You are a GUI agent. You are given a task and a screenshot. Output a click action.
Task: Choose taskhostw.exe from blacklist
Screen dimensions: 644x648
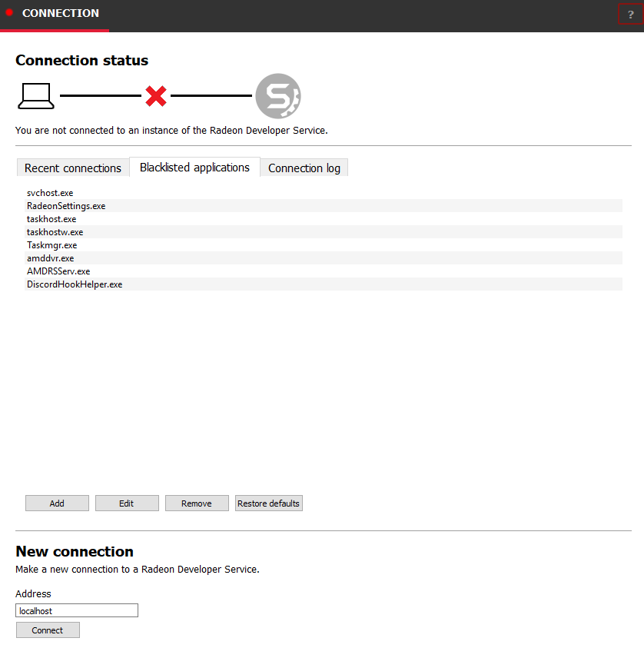(x=55, y=232)
